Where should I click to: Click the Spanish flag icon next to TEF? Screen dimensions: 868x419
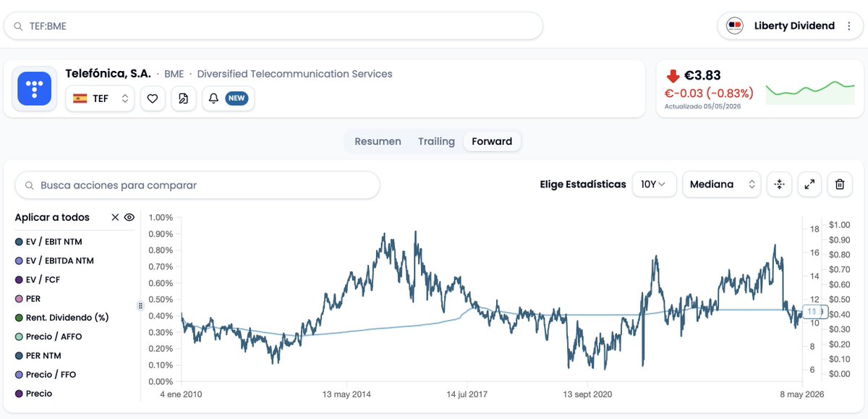[x=80, y=98]
